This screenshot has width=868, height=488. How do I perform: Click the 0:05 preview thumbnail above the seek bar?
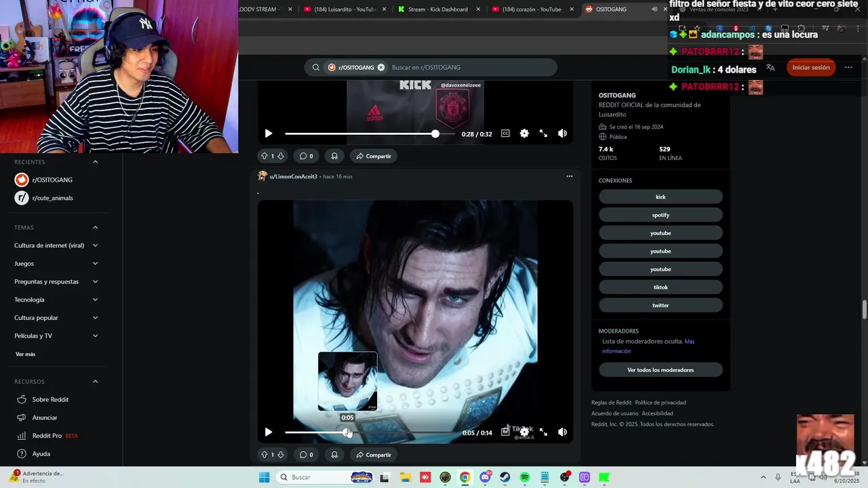(347, 381)
